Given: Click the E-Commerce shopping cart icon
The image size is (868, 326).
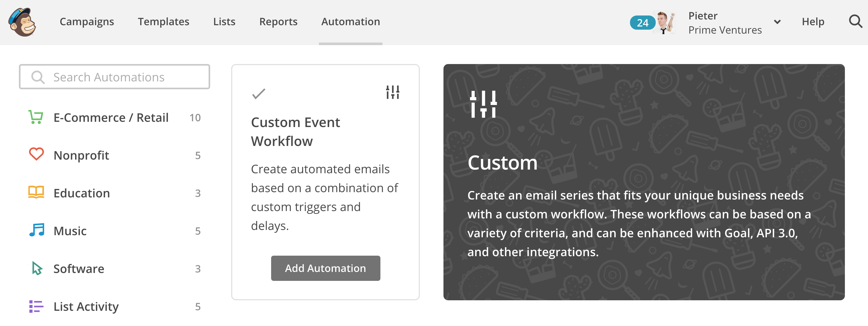Looking at the screenshot, I should pos(36,117).
